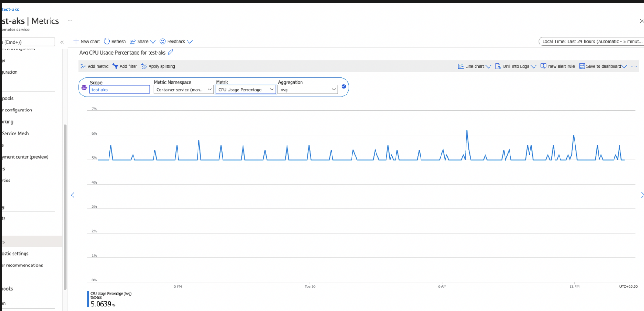Image resolution: width=644 pixels, height=311 pixels.
Task: Click Add metric in chart toolbar
Action: [x=94, y=66]
